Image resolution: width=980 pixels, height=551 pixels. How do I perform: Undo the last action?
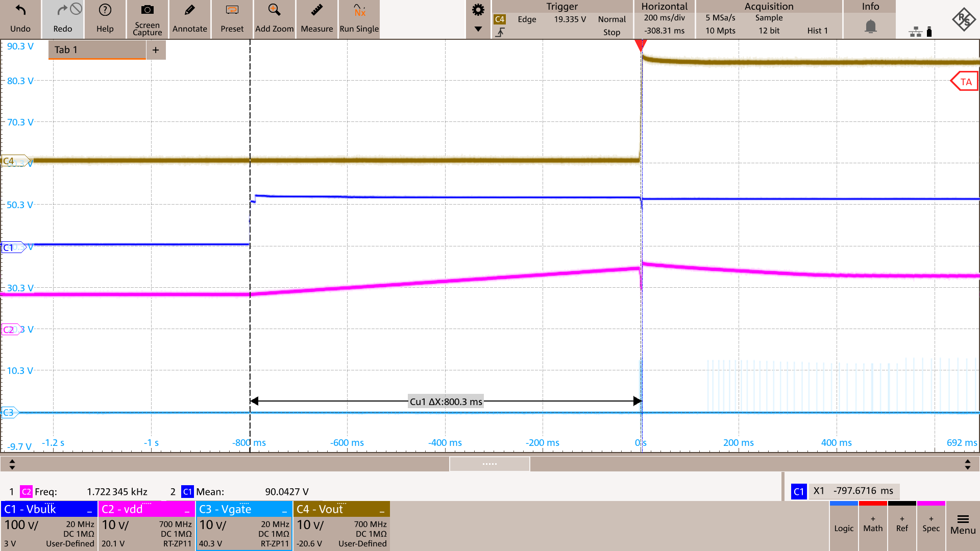pyautogui.click(x=20, y=19)
